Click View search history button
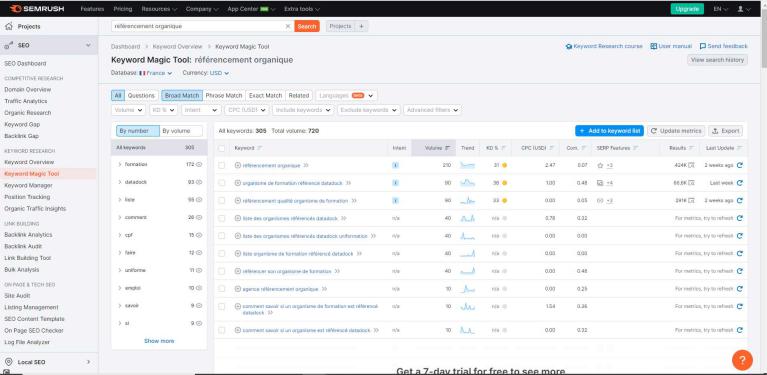The image size is (767, 375). pos(717,60)
